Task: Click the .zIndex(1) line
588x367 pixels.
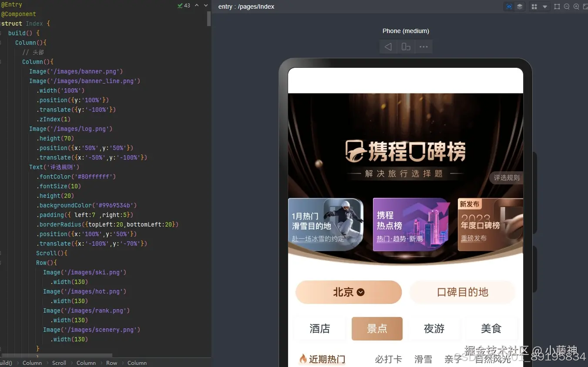Action: (53, 119)
